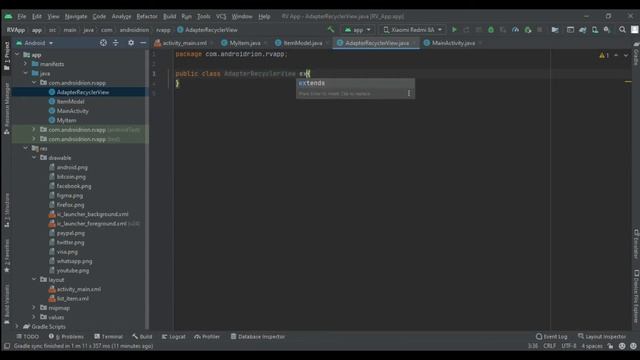The height and width of the screenshot is (360, 640).
Task: Open the VCS menu
Action: [221, 16]
